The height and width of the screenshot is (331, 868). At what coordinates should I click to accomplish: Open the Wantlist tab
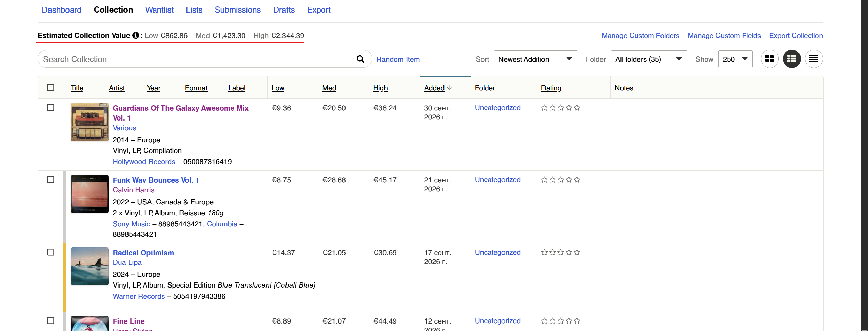pyautogui.click(x=159, y=10)
